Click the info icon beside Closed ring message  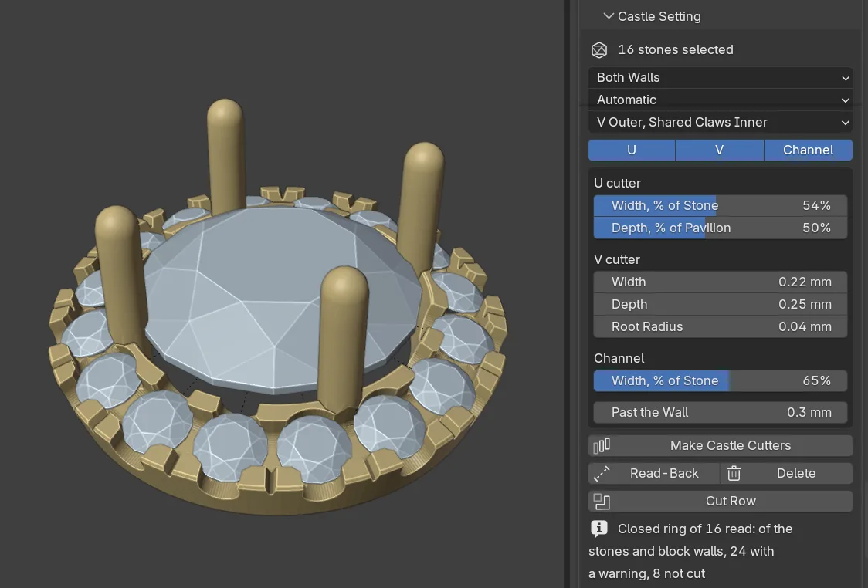[599, 529]
